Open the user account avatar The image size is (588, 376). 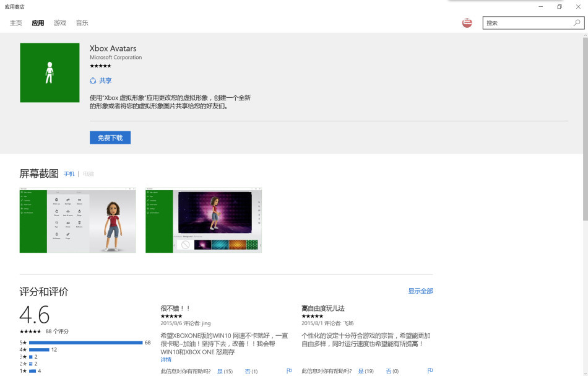point(467,23)
